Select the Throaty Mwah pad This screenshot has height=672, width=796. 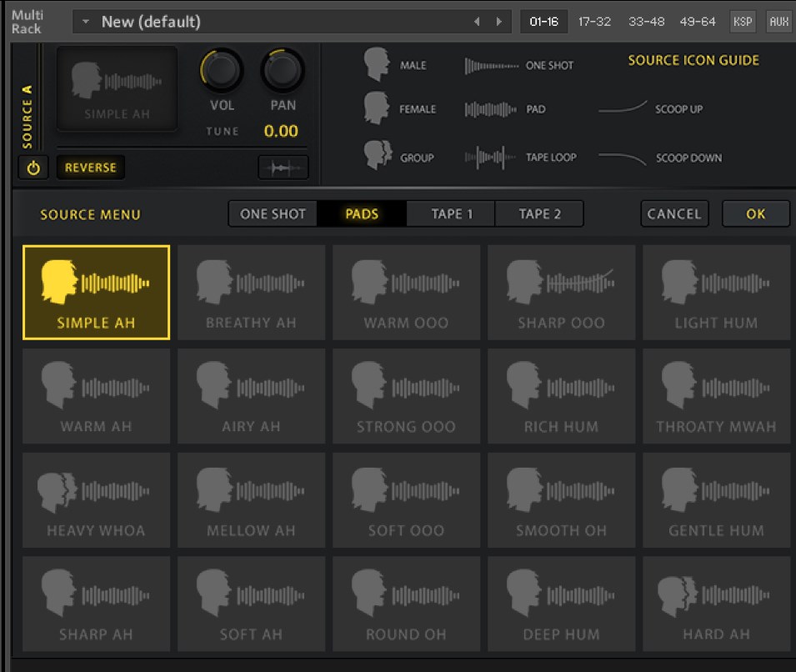click(716, 397)
